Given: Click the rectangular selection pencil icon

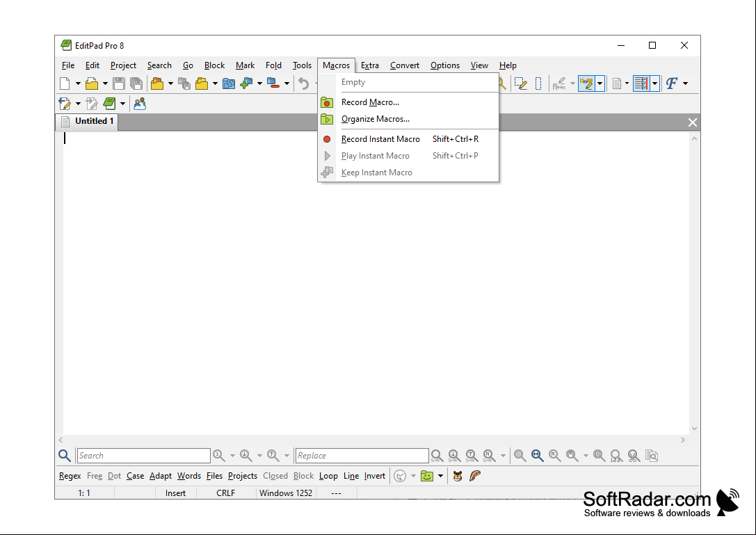Looking at the screenshot, I should [x=520, y=83].
